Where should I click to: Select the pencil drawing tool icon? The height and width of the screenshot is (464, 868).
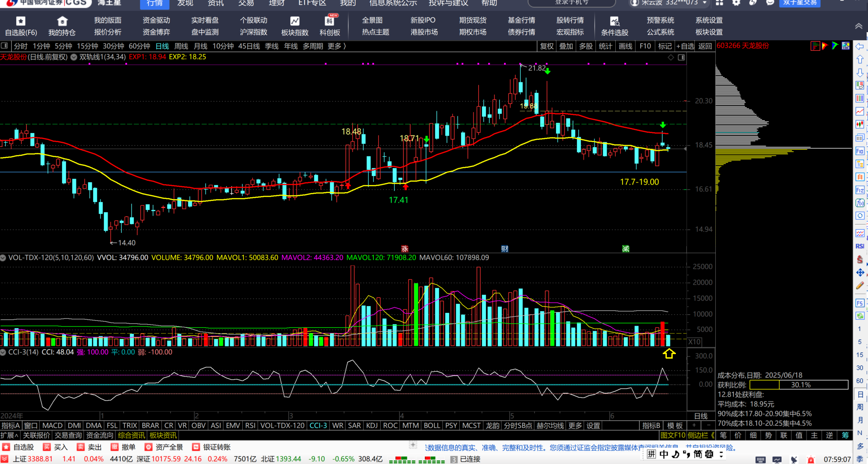[860, 285]
